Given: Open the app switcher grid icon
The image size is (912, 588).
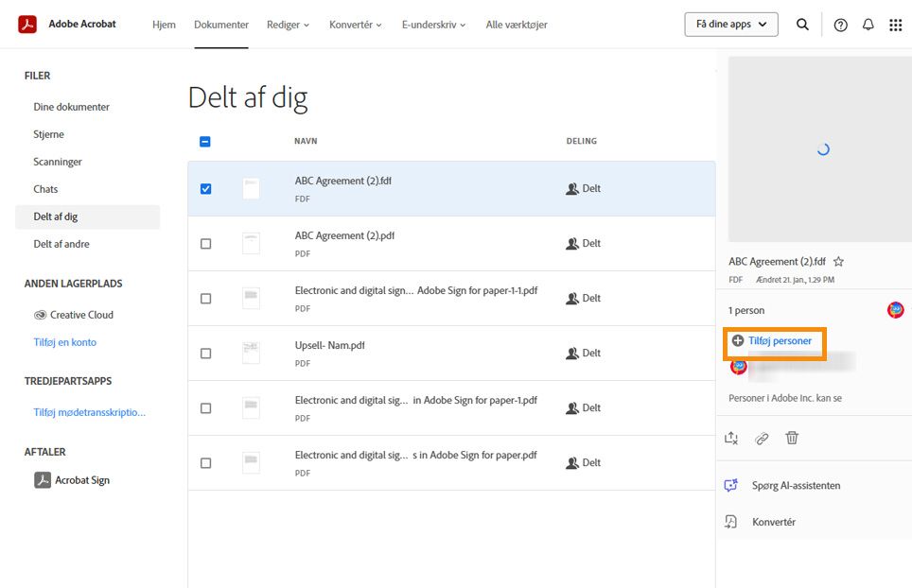Looking at the screenshot, I should click(895, 25).
